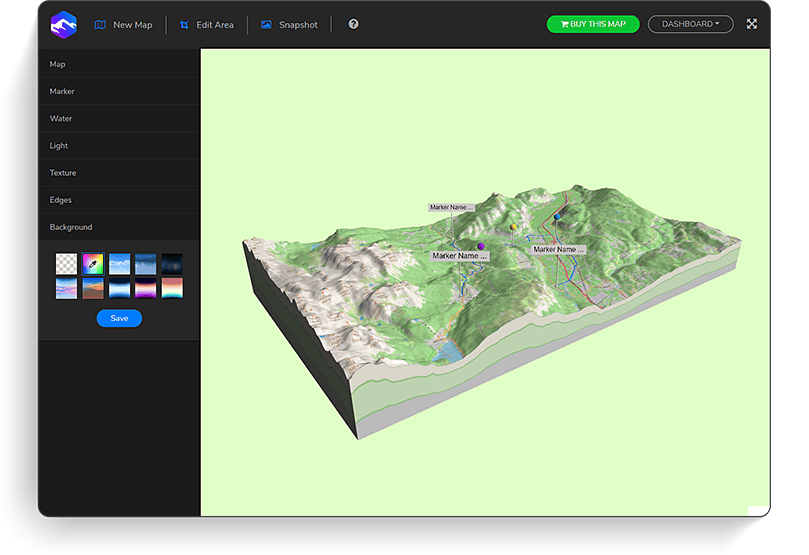The image size is (809, 555).
Task: Pick the dark-to-light blue gradient background
Action: [119, 288]
